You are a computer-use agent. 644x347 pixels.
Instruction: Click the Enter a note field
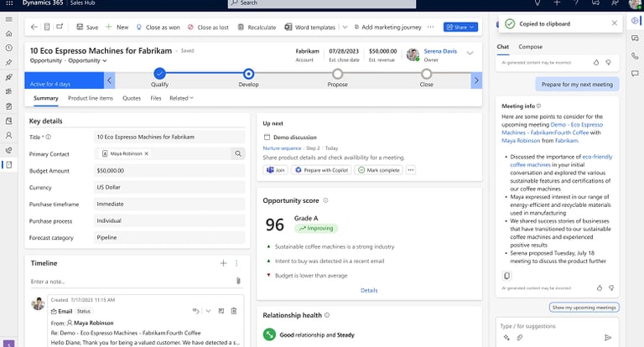point(132,282)
